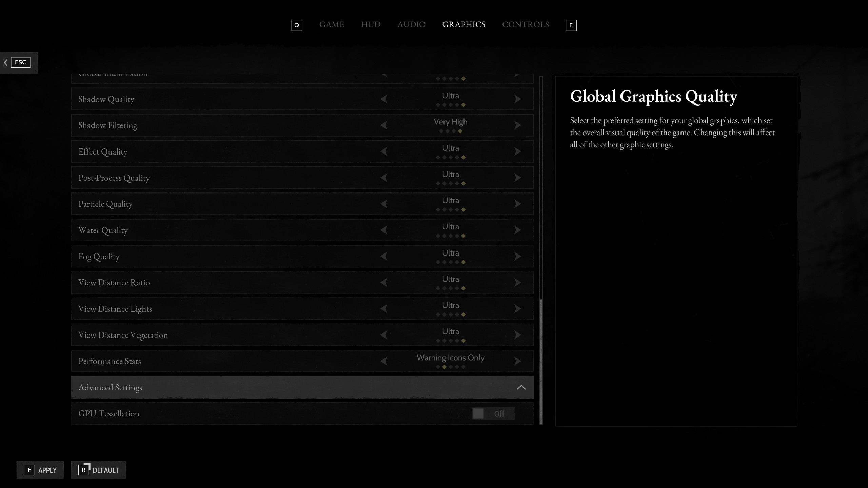Click left arrow for View Distance Vegetation
868x488 pixels.
pyautogui.click(x=384, y=335)
